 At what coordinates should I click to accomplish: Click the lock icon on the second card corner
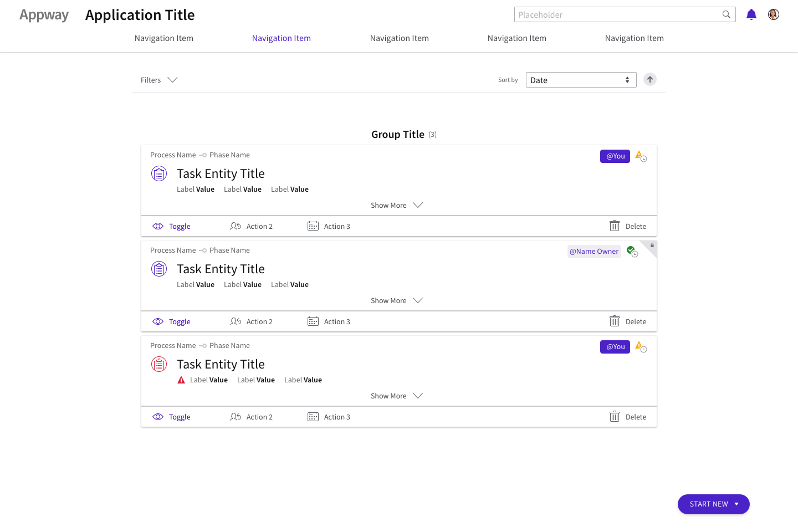[x=652, y=246]
